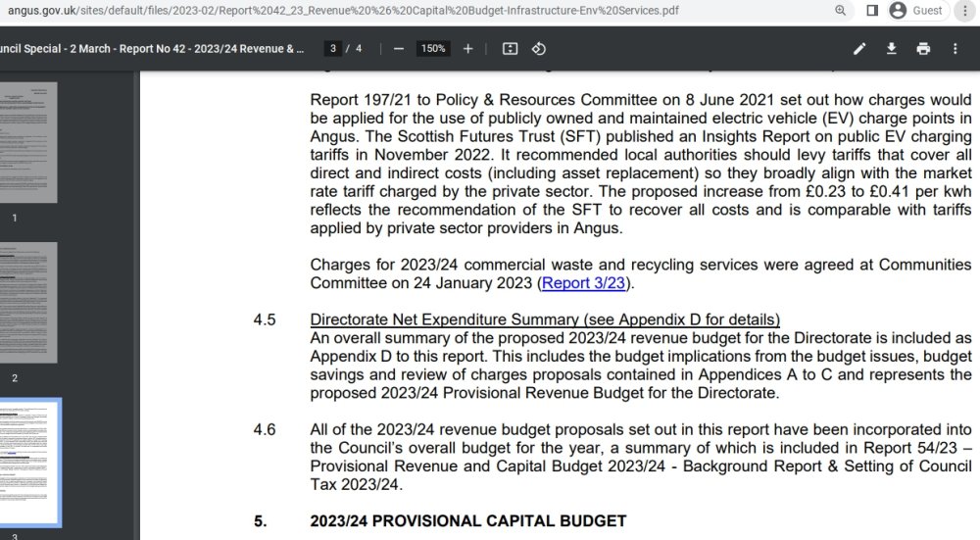Viewport: 980px width, 540px height.
Task: Open page 2 thumbnail
Action: pyautogui.click(x=28, y=303)
